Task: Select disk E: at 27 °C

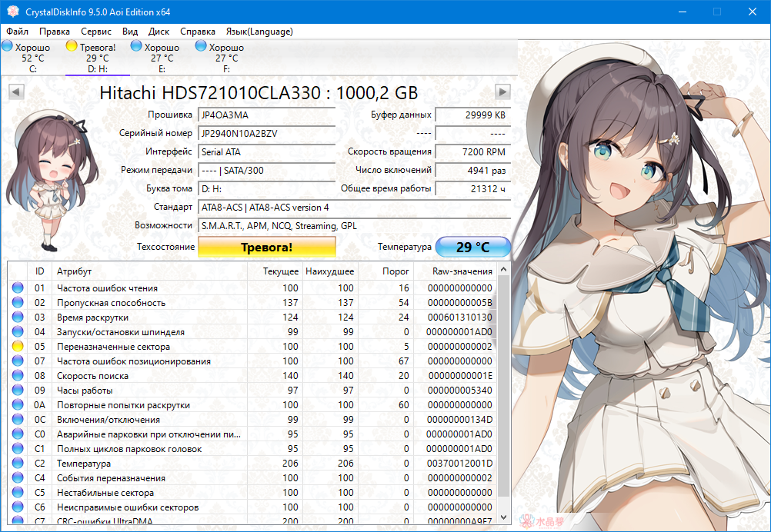Action: pyautogui.click(x=162, y=58)
